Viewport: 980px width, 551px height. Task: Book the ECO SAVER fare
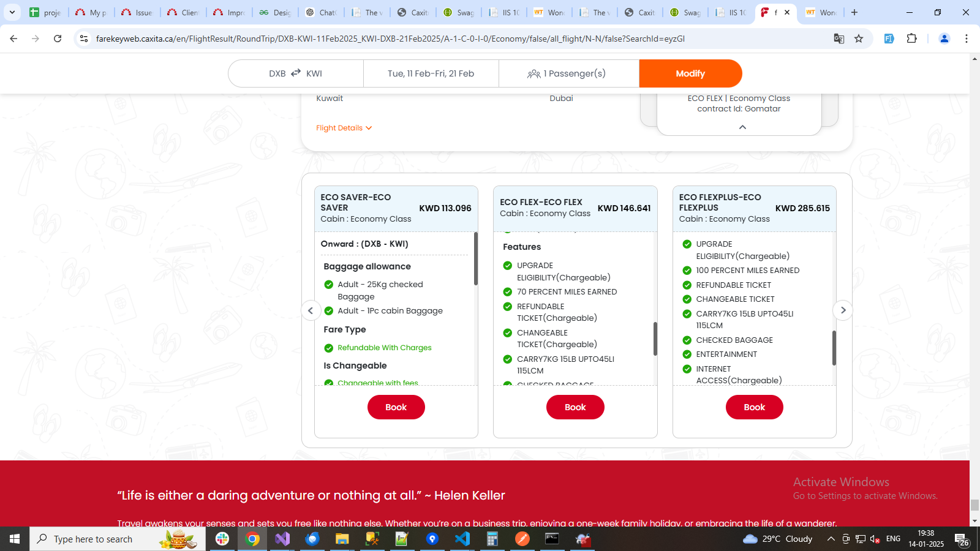[x=396, y=407]
